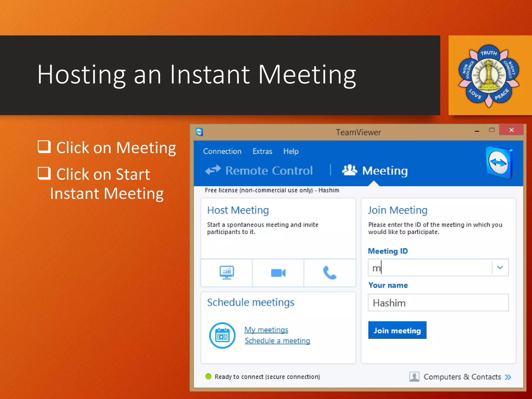Start a phone call meeting
The image size is (532, 399).
[x=330, y=273]
